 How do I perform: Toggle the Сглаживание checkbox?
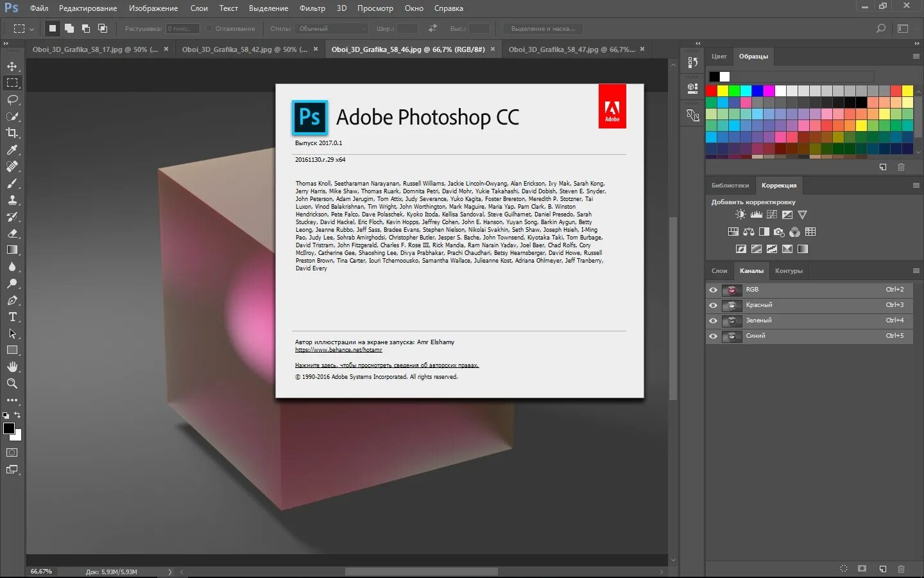point(209,28)
